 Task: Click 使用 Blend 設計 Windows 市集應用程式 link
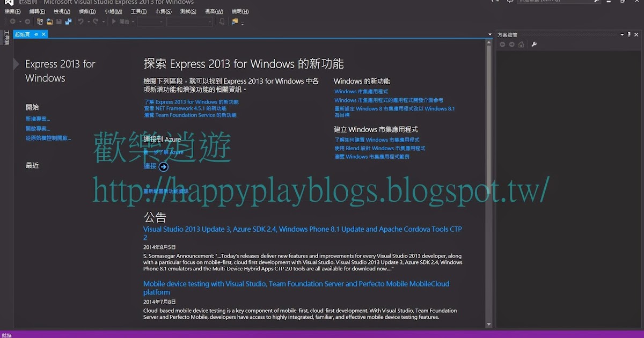point(380,148)
